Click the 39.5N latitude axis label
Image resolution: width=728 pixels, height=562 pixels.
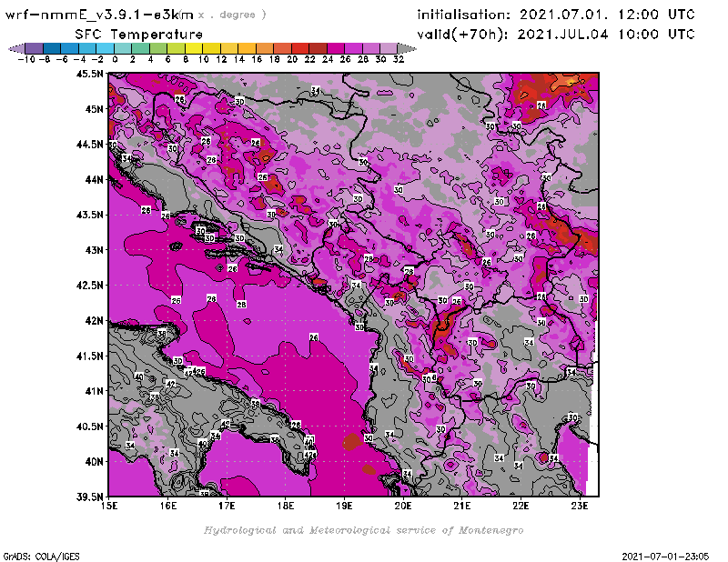coord(89,497)
